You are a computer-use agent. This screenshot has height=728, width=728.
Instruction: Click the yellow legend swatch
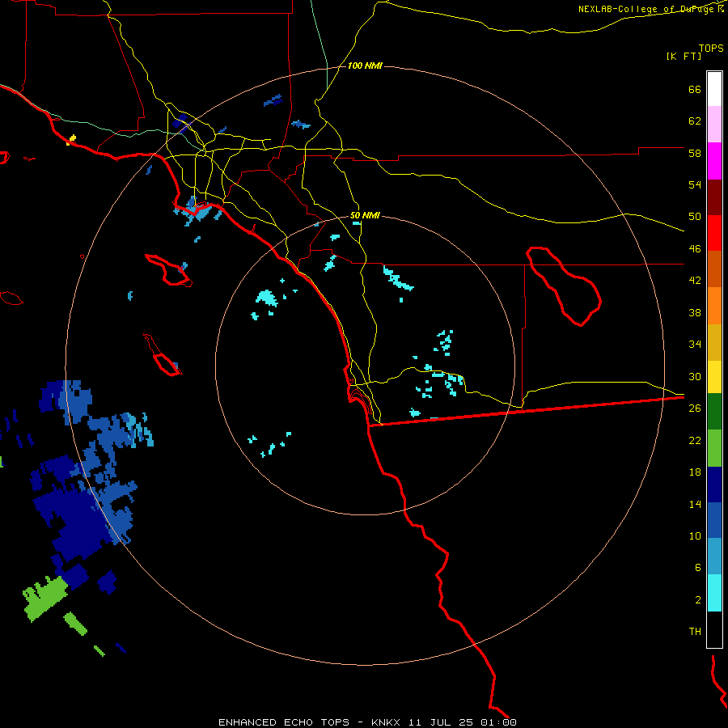(x=714, y=377)
